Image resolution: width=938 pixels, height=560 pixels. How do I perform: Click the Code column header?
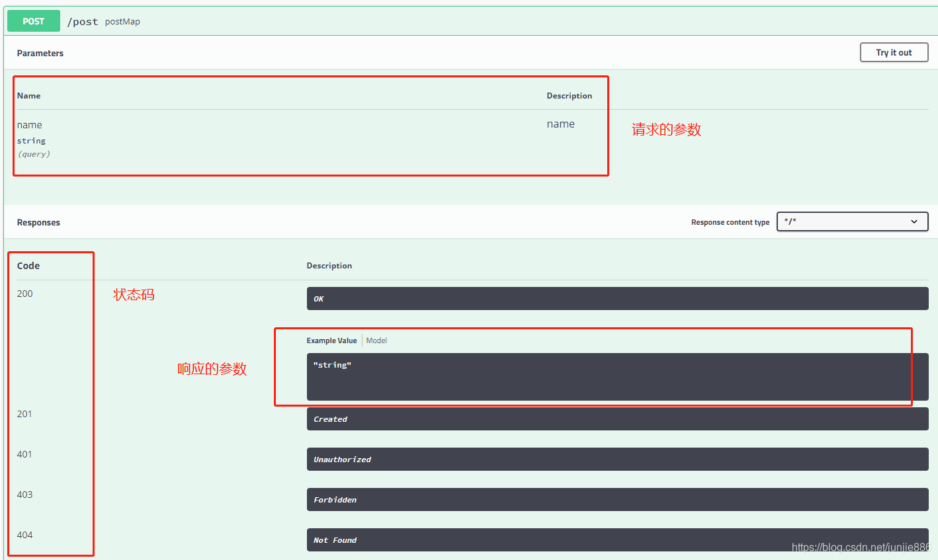coord(28,266)
